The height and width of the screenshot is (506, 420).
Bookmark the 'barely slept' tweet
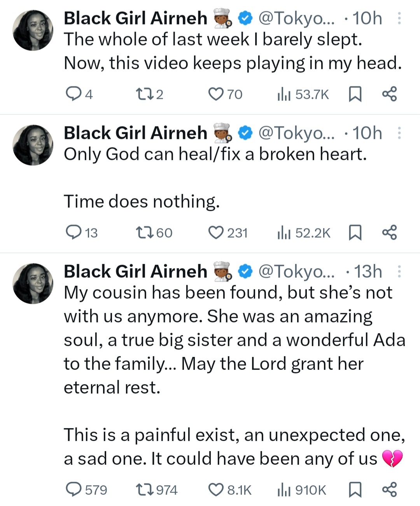coord(354,94)
